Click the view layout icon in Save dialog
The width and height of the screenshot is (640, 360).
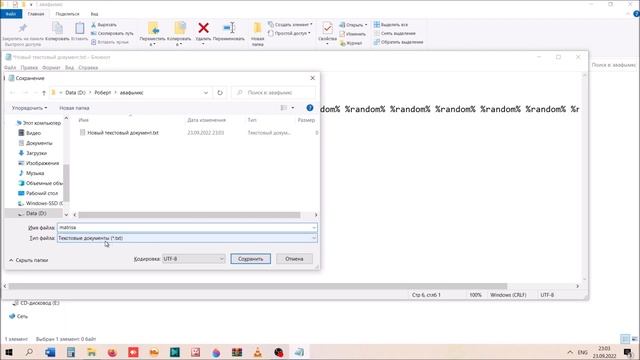tap(284, 108)
